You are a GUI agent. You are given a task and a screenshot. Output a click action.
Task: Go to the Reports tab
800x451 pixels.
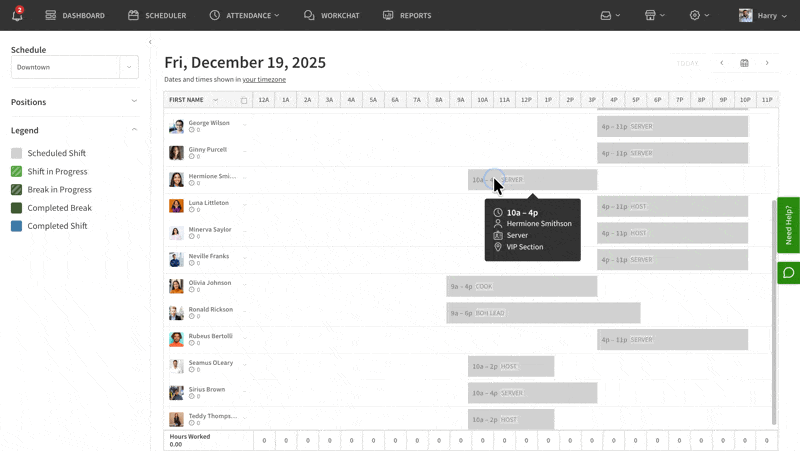tap(407, 15)
